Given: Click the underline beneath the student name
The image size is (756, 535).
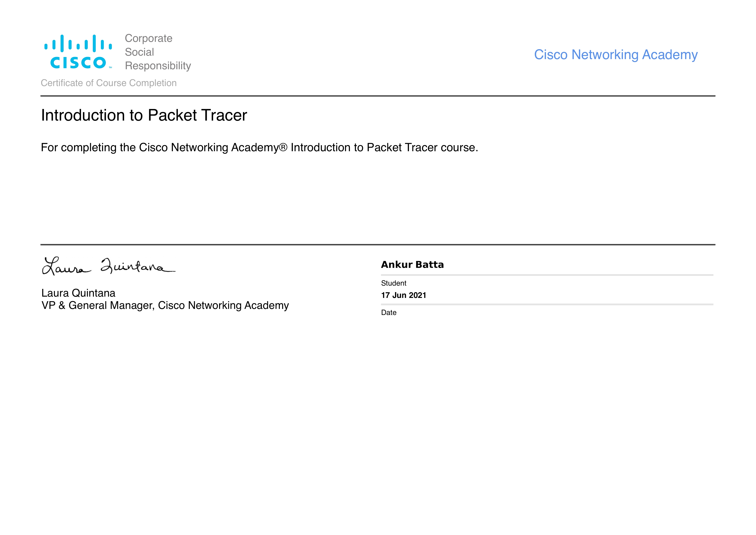Looking at the screenshot, I should coord(547,275).
